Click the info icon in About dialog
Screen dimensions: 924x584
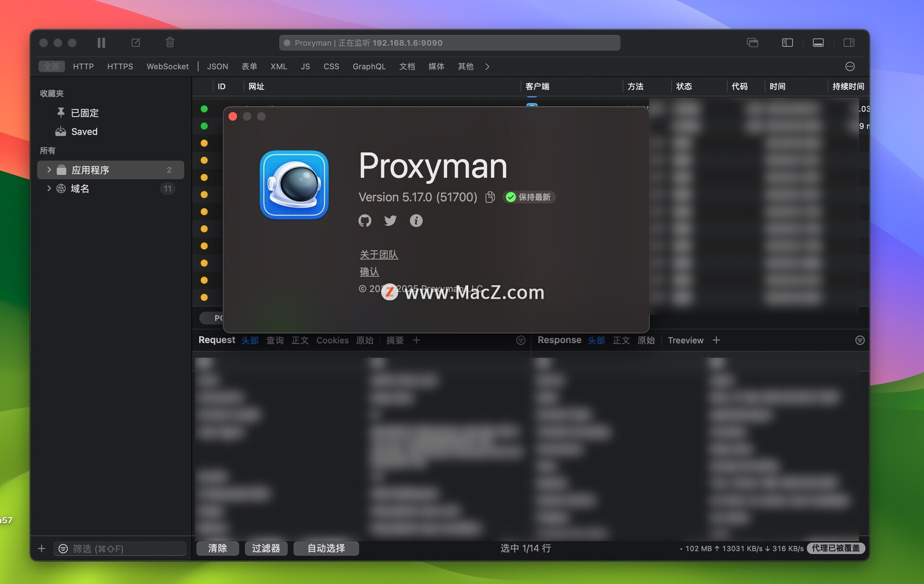pyautogui.click(x=416, y=220)
